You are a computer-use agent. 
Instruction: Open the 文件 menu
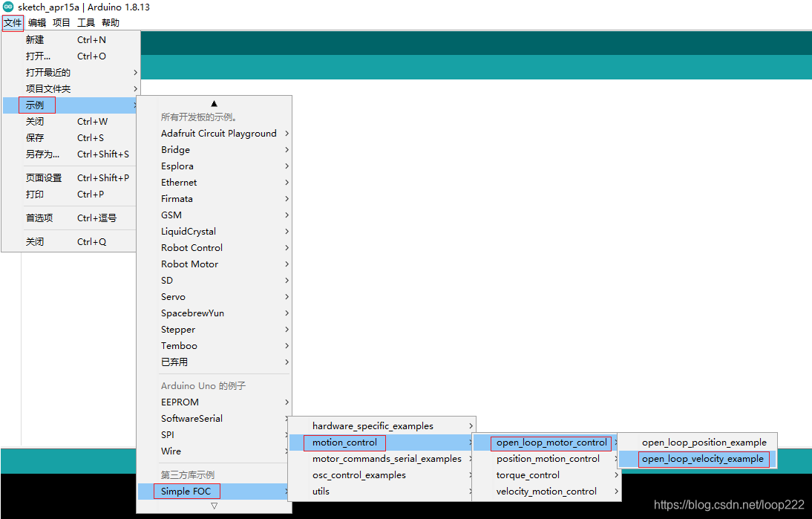(13, 23)
